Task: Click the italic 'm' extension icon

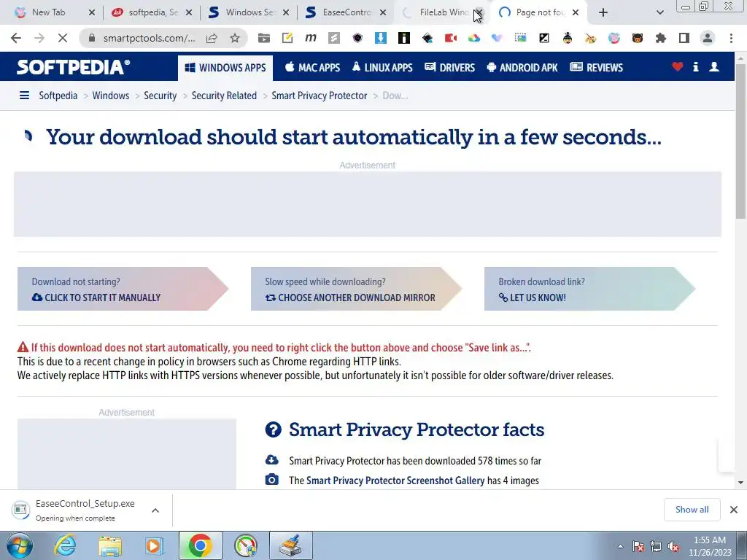Action: [x=311, y=38]
